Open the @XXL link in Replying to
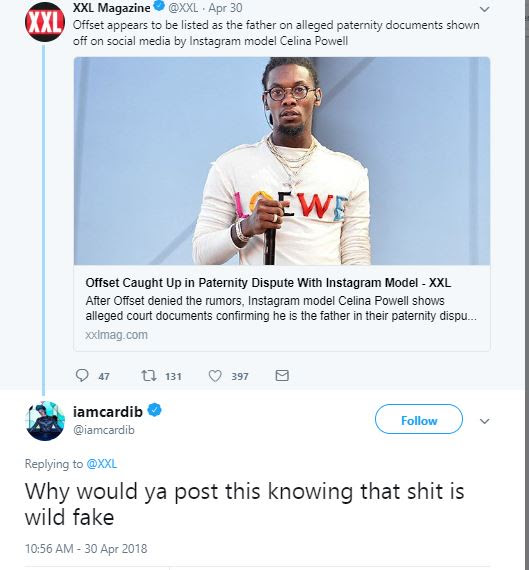 (101, 464)
